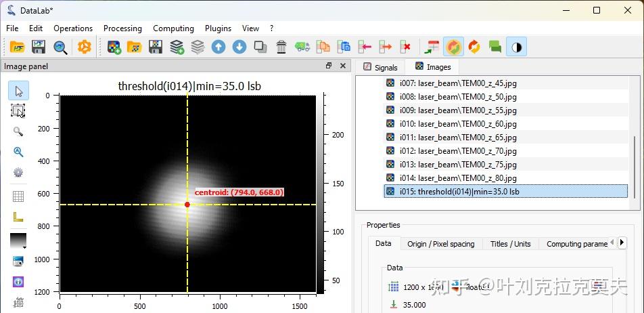
Task: Select i010 TEM00_z_60.jpg image
Action: tap(506, 124)
